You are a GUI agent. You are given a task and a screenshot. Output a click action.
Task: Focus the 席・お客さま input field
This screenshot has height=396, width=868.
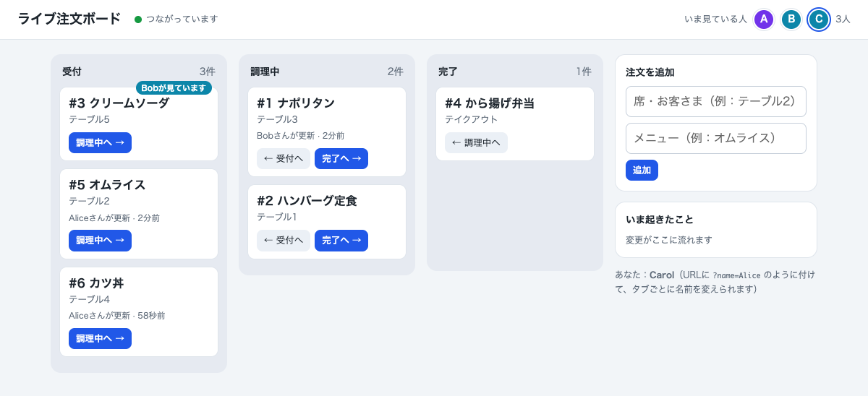tap(716, 102)
